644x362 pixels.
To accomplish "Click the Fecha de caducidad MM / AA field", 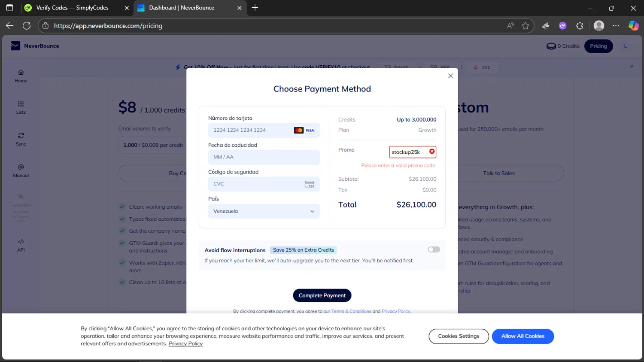I will click(264, 157).
